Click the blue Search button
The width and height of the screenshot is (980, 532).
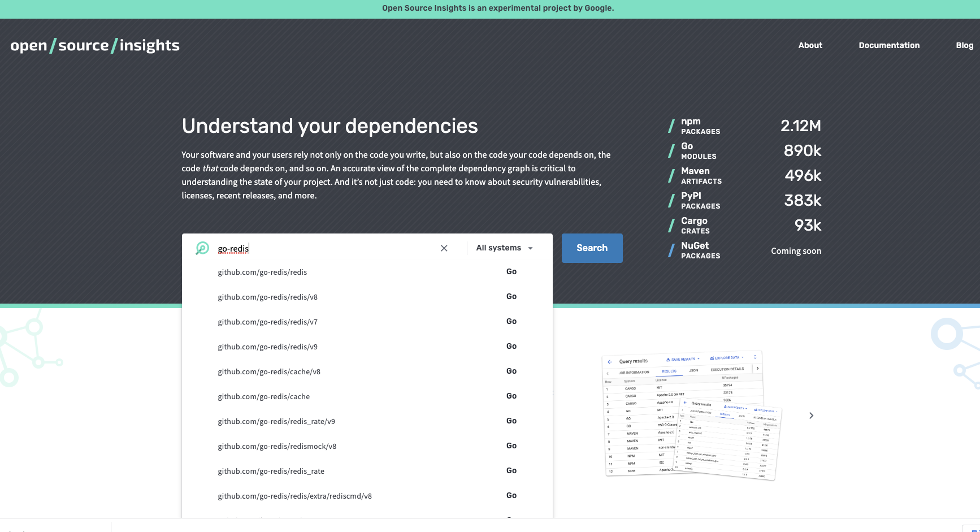point(592,248)
